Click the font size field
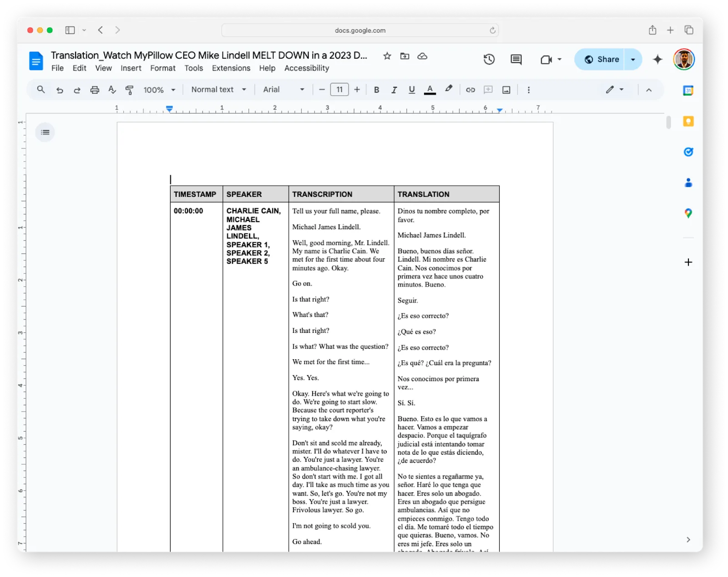728x577 pixels. [339, 90]
